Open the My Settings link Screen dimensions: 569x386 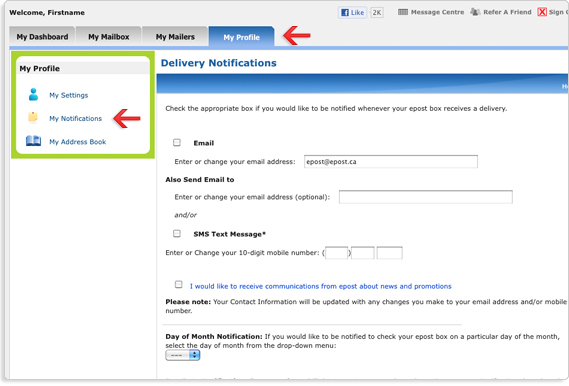[69, 95]
